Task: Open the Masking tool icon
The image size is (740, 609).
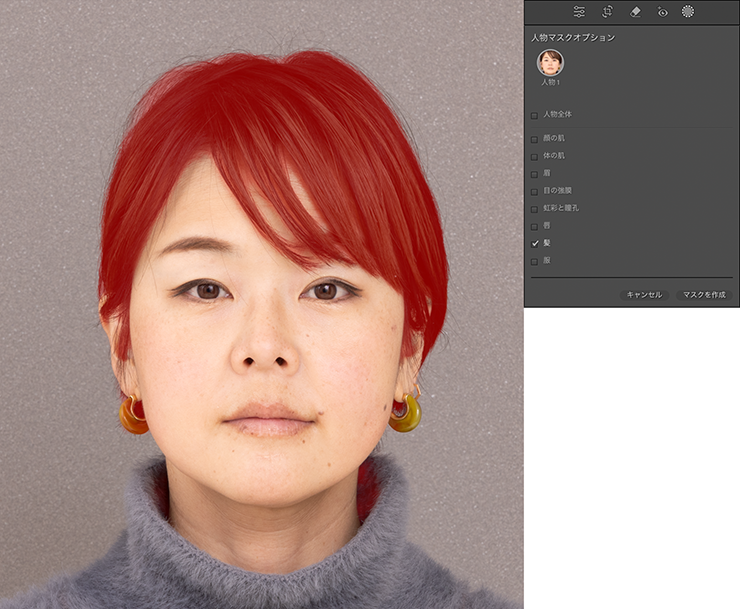Action: (688, 12)
